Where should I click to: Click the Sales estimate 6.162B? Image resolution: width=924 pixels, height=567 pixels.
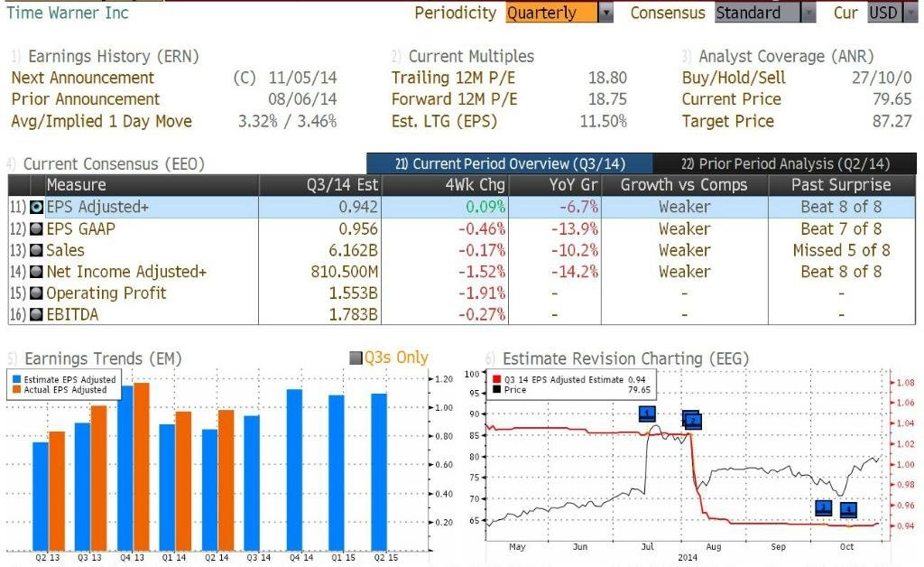(x=353, y=250)
